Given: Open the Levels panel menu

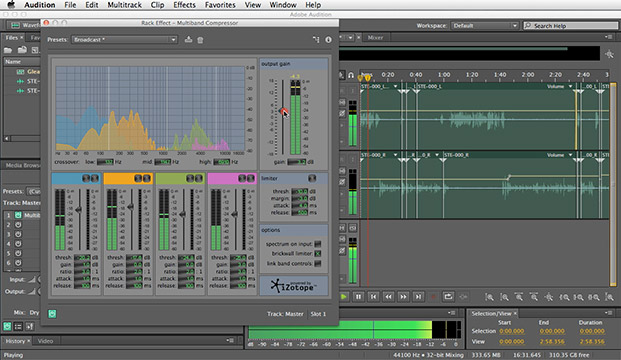Looking at the screenshot, I should tap(452, 313).
